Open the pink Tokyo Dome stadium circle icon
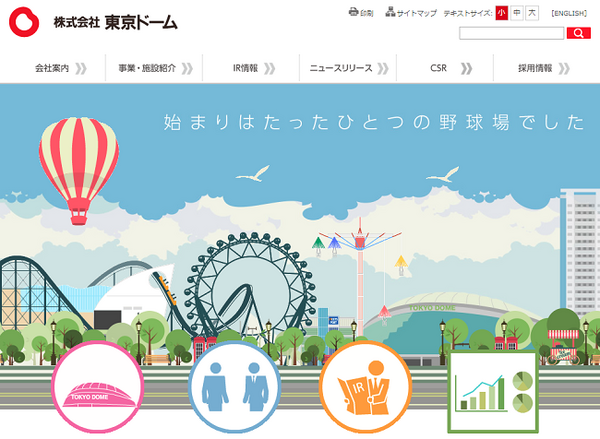The height and width of the screenshot is (439, 600). point(98,387)
